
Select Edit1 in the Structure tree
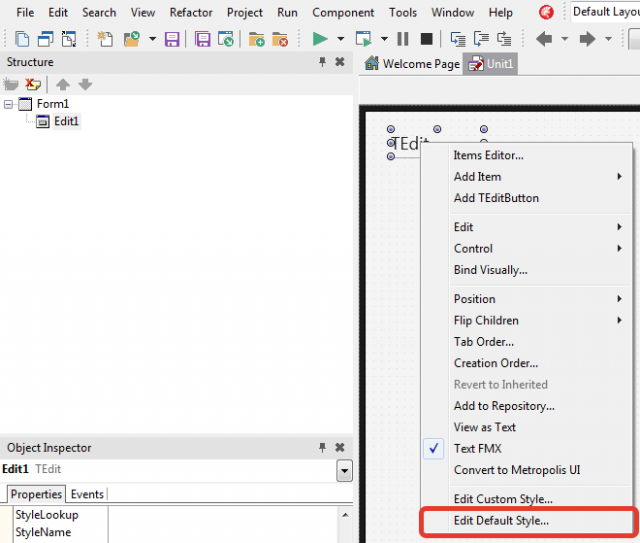pos(66,122)
